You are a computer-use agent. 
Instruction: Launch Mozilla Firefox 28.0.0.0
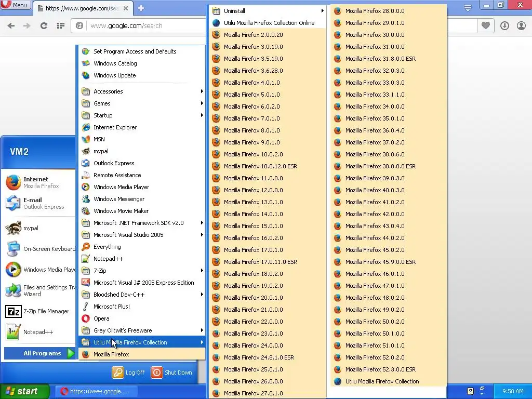(389, 11)
